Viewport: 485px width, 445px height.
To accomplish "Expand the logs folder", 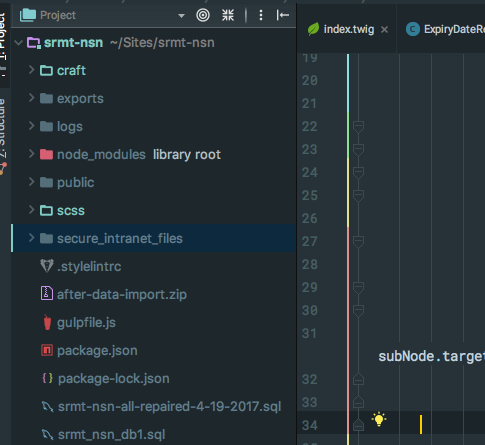I will coord(31,126).
